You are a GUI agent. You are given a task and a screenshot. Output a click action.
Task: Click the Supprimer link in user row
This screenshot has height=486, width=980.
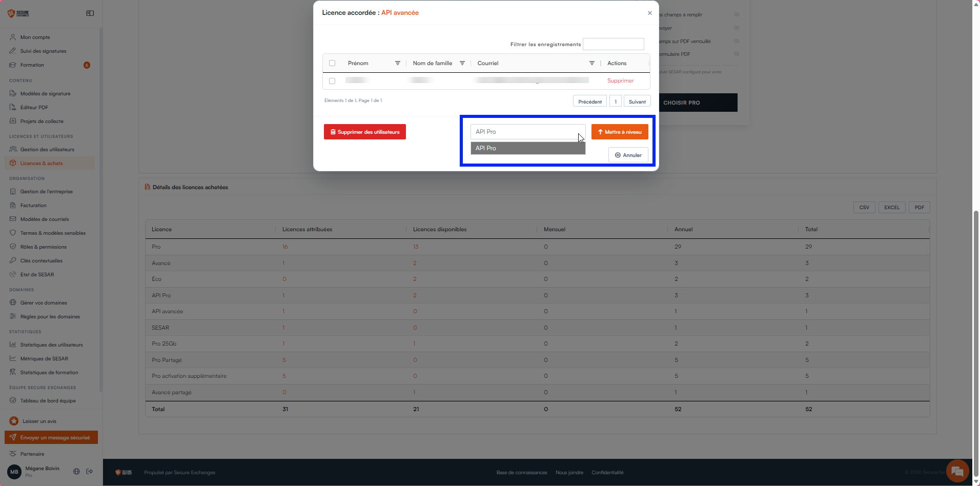click(620, 80)
